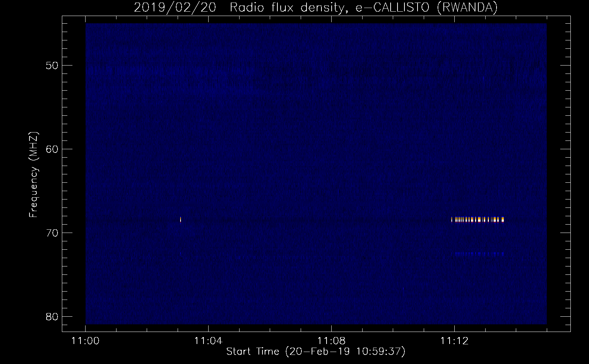The height and width of the screenshot is (364, 589).
Task: Click the date "2019/02/20" in the title
Action: (175, 7)
